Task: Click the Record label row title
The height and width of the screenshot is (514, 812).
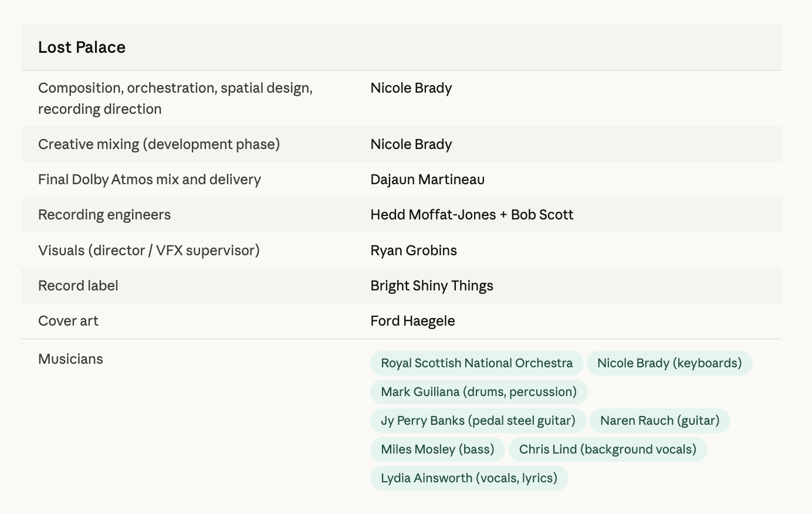Action: pos(78,286)
